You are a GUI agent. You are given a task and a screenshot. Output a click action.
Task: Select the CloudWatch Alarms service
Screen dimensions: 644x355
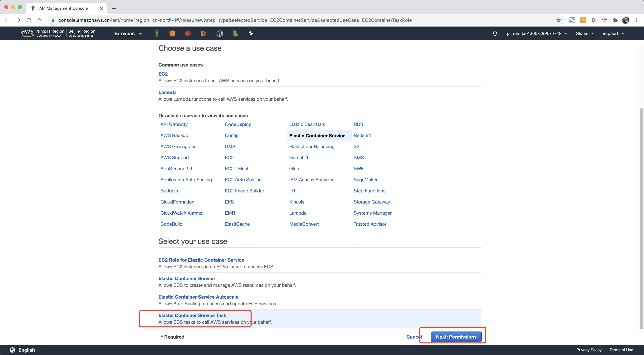181,213
